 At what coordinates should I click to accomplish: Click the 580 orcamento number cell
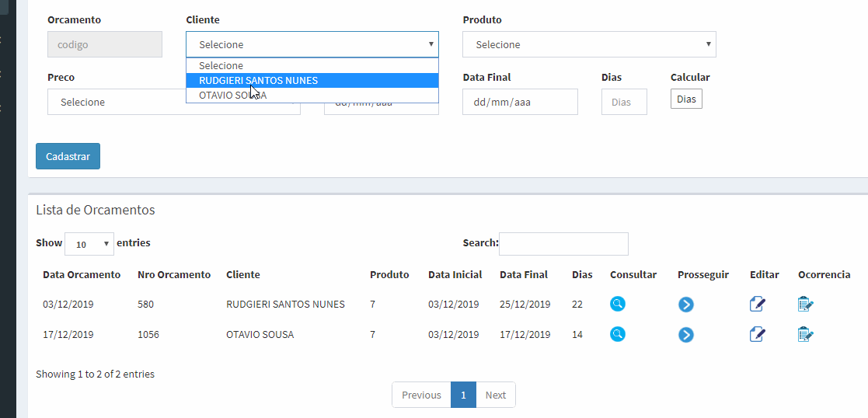(x=145, y=304)
